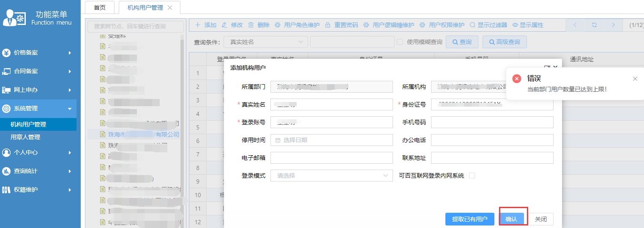Close the 错误 error notification
This screenshot has width=644, height=228.
tap(635, 79)
